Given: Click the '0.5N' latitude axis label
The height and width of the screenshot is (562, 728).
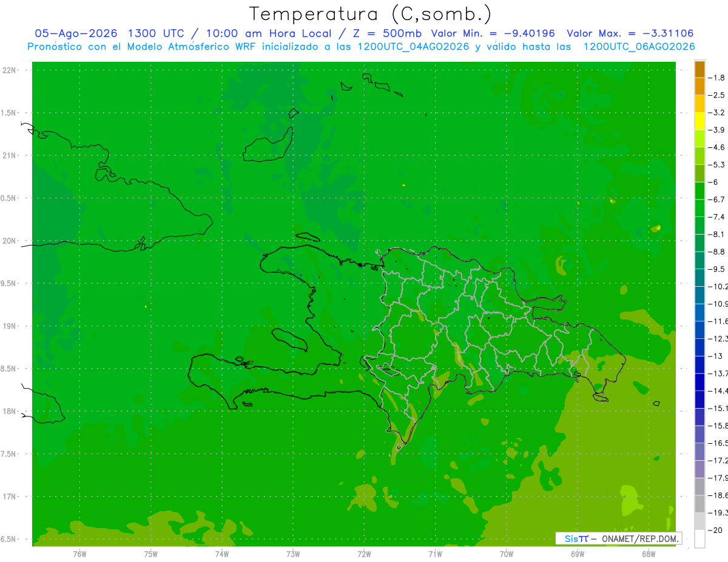Looking at the screenshot, I should pos(8,198).
